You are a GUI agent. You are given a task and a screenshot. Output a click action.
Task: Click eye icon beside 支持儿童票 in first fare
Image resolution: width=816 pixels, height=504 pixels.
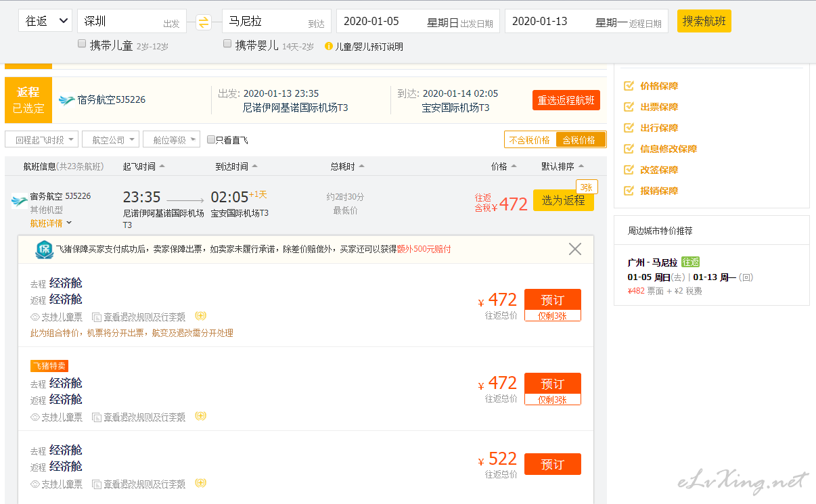click(x=35, y=317)
